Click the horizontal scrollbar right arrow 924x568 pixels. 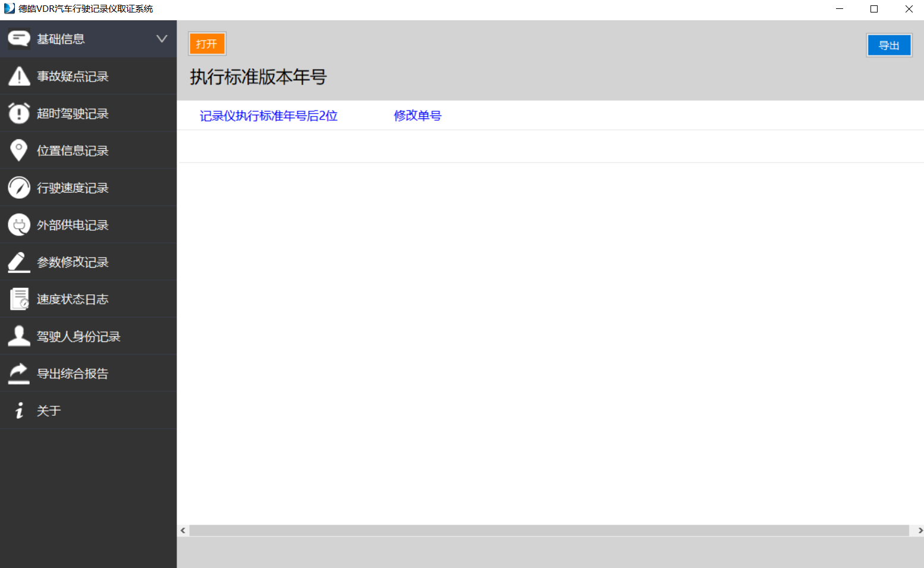tap(919, 530)
